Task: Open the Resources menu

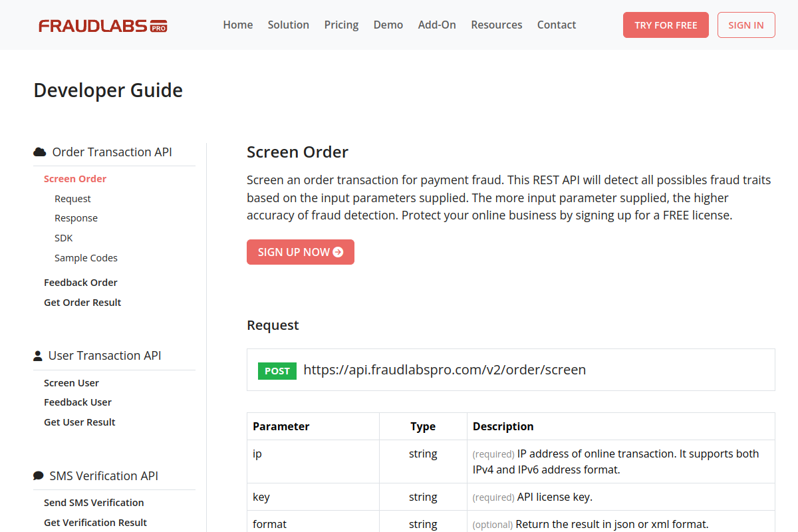Action: click(497, 25)
